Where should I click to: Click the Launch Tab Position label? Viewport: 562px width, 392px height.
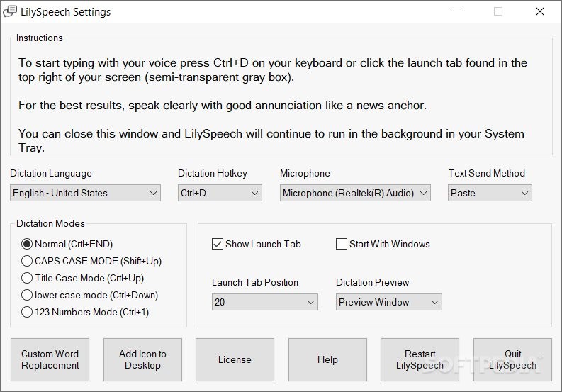click(x=255, y=283)
